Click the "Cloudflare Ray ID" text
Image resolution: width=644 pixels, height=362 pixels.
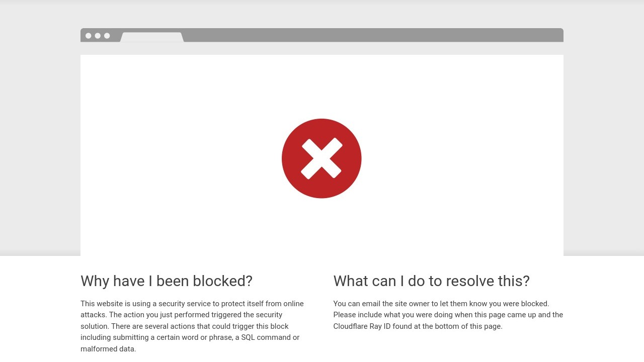pyautogui.click(x=363, y=326)
